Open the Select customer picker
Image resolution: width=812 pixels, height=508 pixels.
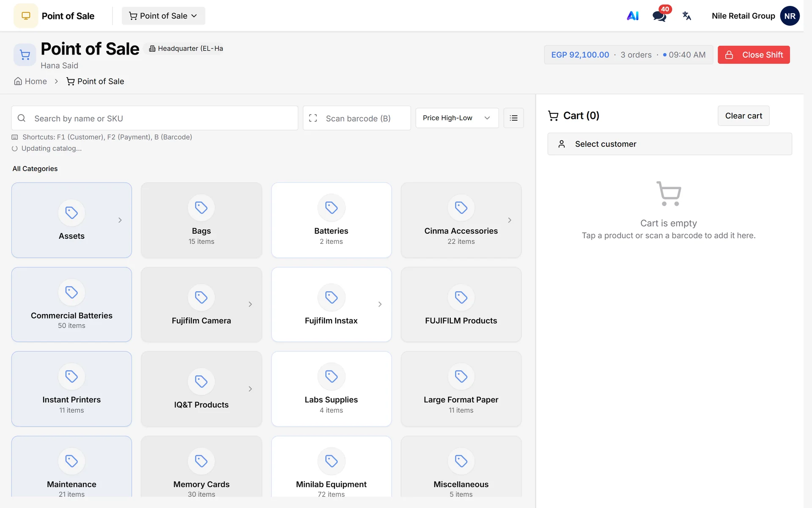[669, 144]
